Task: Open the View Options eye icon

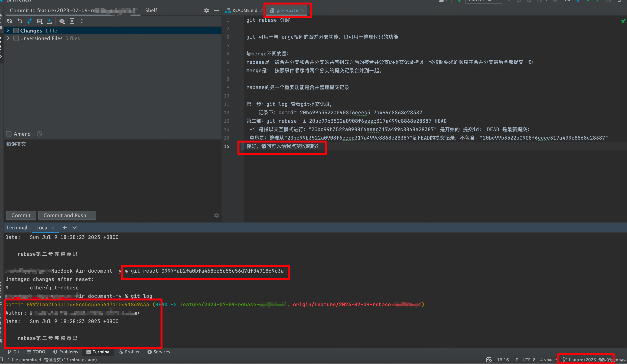Action: pyautogui.click(x=62, y=21)
